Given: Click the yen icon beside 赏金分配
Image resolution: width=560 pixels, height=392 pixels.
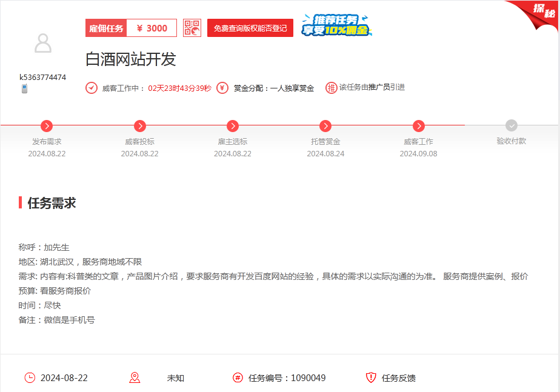Looking at the screenshot, I should tap(222, 88).
